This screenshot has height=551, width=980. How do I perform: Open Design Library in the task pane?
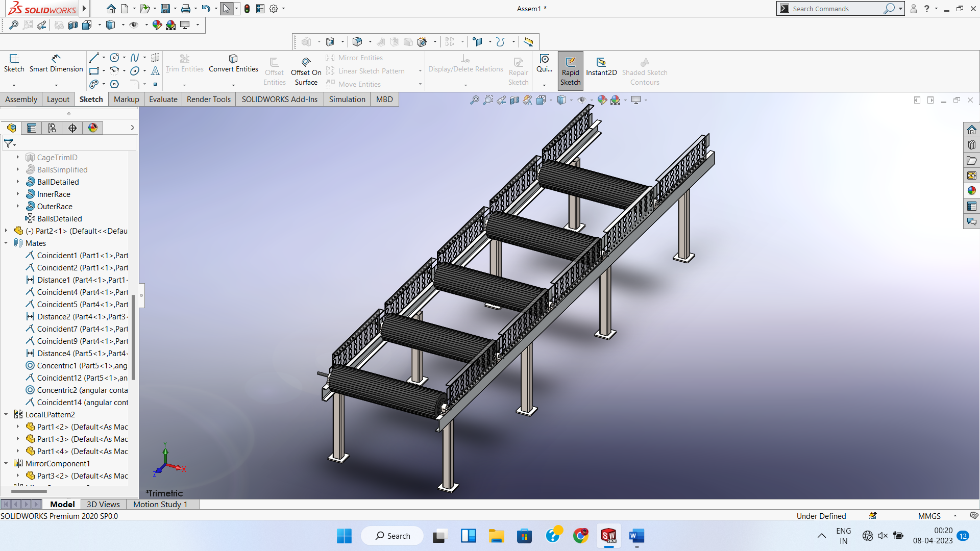971,145
